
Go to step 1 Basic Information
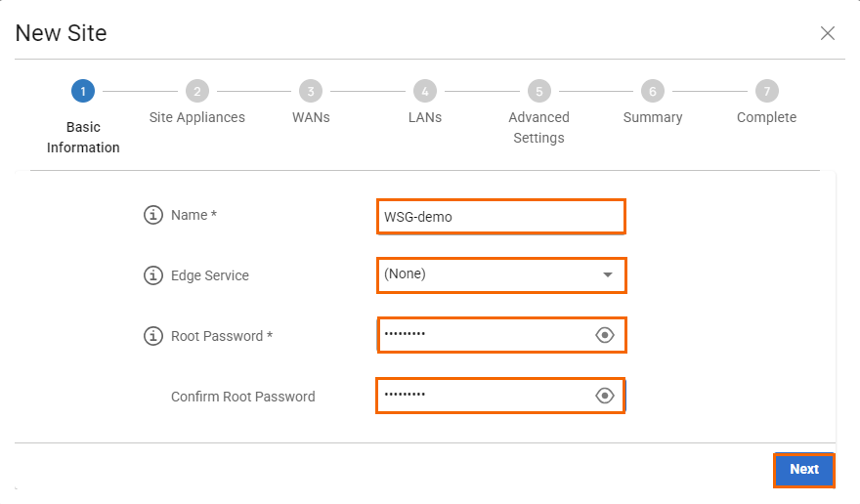[x=83, y=92]
